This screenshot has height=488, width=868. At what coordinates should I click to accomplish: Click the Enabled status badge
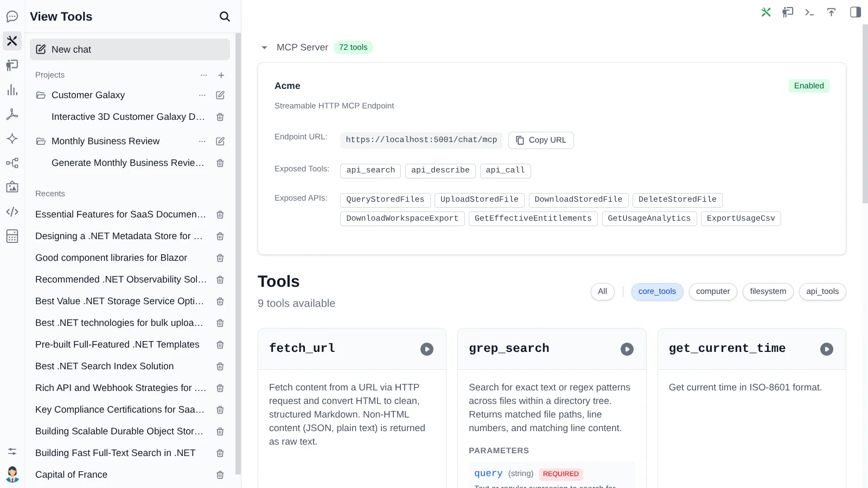(x=809, y=86)
